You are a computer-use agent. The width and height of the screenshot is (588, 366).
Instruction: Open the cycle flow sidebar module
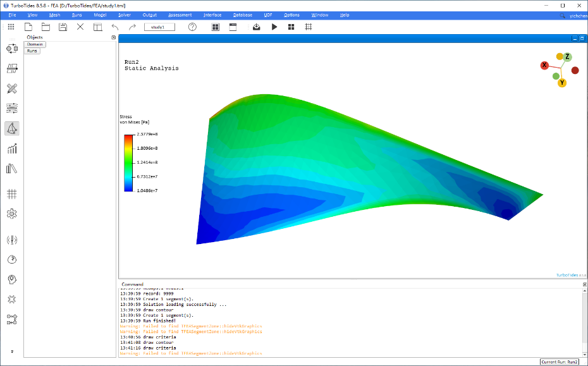point(12,49)
